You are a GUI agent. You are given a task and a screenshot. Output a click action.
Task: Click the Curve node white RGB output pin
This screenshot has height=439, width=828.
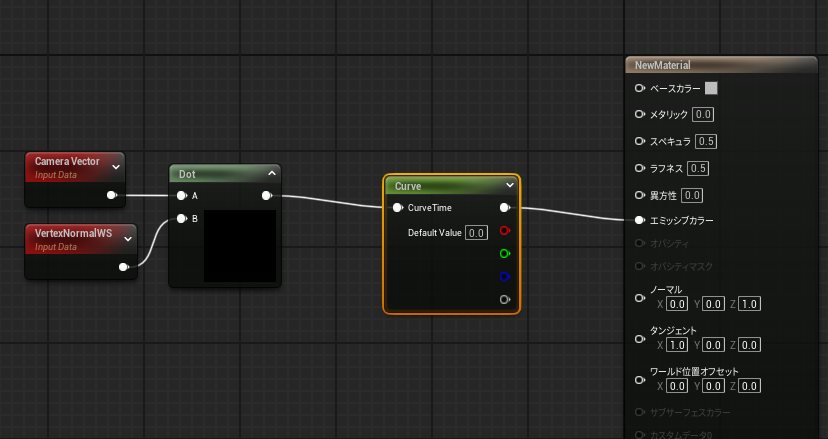pyautogui.click(x=505, y=208)
